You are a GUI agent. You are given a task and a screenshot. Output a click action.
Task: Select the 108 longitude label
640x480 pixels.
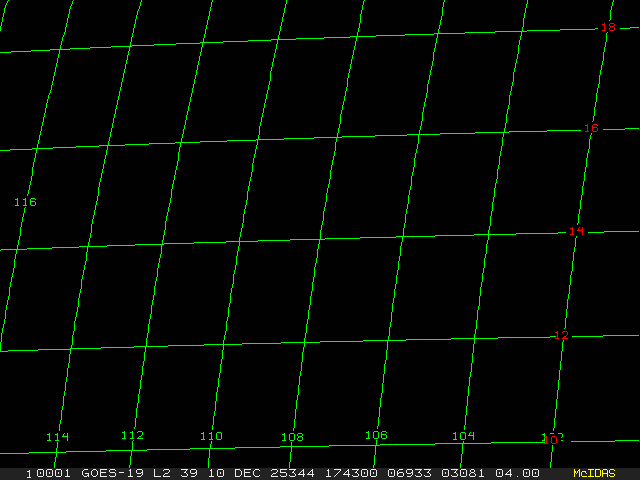point(292,437)
